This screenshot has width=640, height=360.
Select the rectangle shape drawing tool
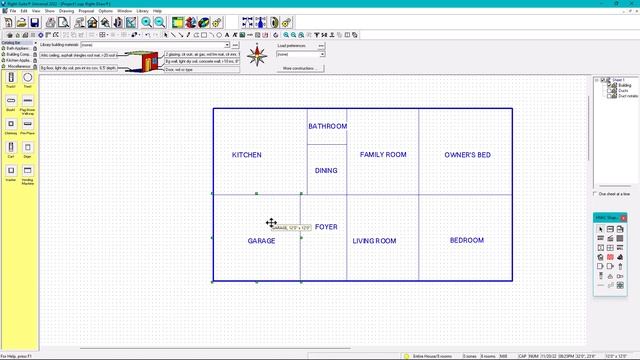click(204, 35)
